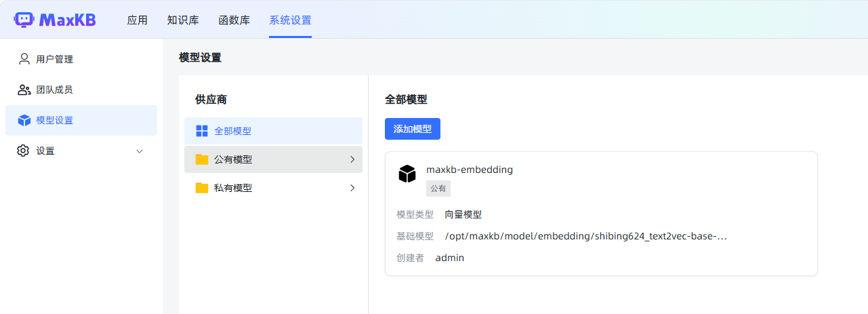868x314 pixels.
Task: Expand the 公有模型 supplier arrow
Action: (x=352, y=159)
